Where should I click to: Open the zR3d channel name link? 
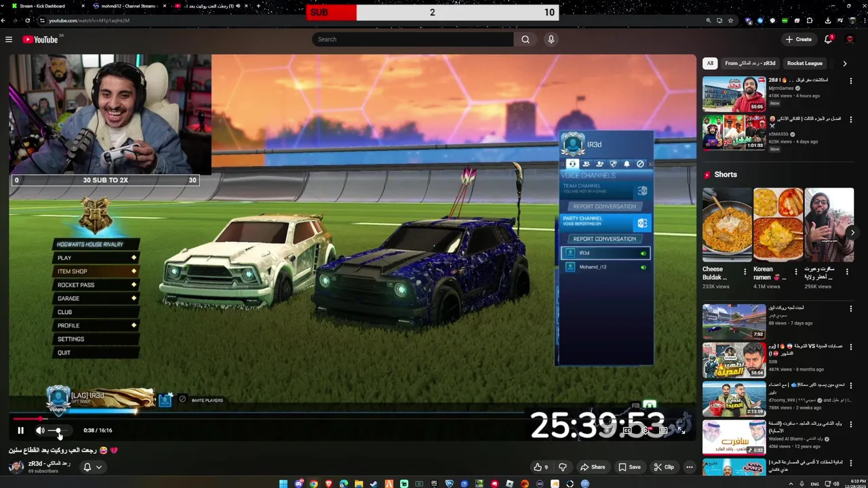pyautogui.click(x=49, y=464)
